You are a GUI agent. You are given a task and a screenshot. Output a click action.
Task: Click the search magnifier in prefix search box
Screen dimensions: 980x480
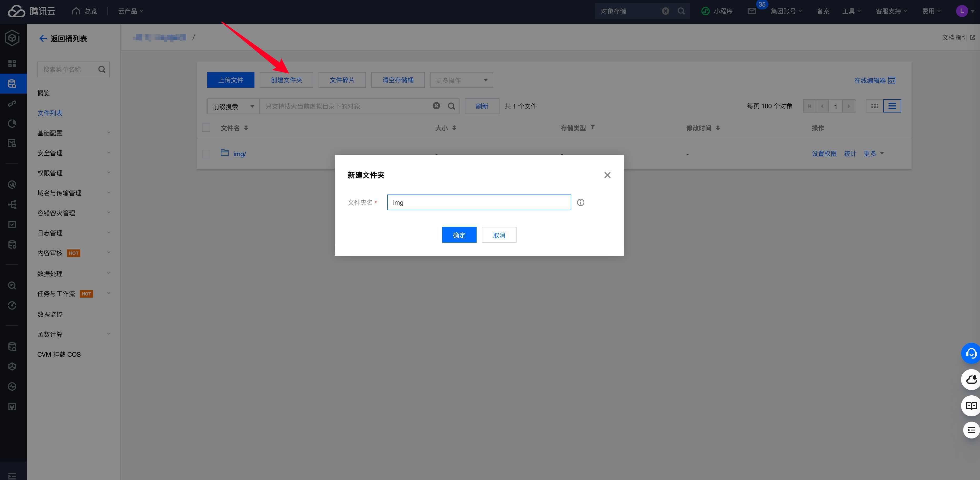coord(451,106)
